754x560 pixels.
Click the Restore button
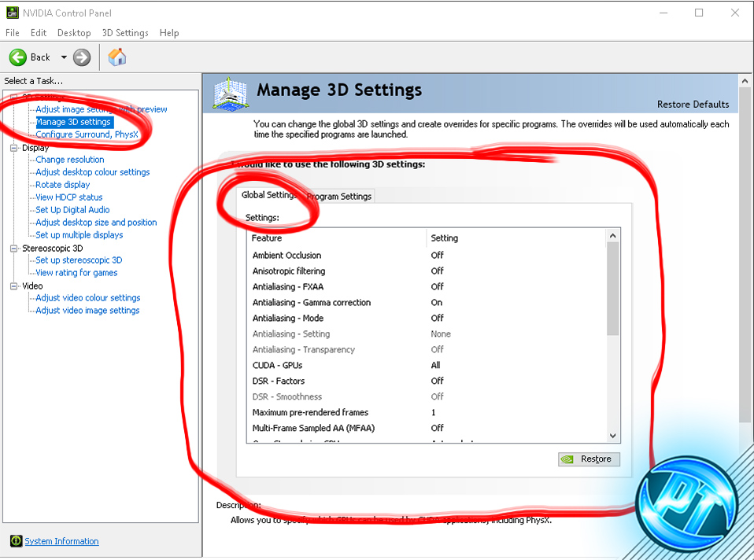coord(589,459)
